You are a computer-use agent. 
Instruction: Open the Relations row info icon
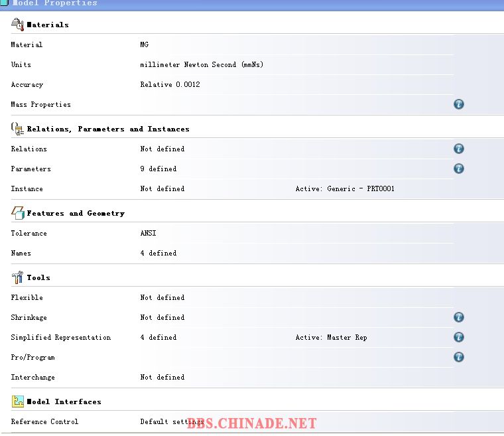click(x=459, y=149)
